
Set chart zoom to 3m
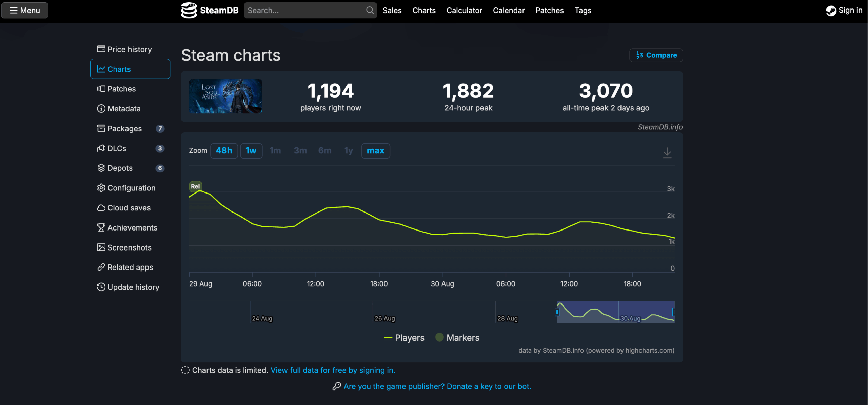pos(300,150)
